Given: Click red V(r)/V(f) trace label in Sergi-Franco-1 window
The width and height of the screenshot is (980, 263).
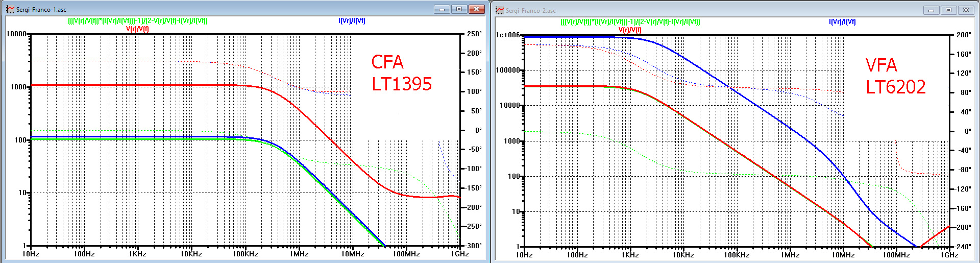Looking at the screenshot, I should (x=137, y=29).
